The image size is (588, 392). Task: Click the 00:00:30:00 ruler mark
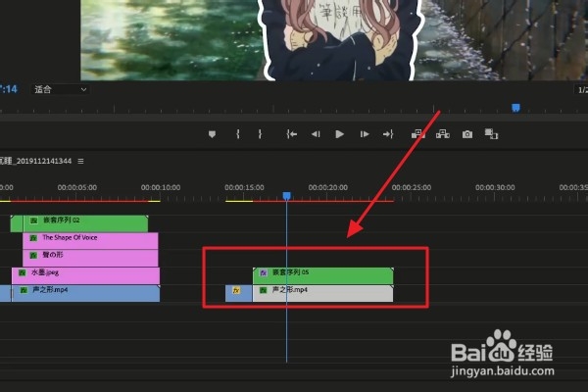pyautogui.click(x=495, y=187)
